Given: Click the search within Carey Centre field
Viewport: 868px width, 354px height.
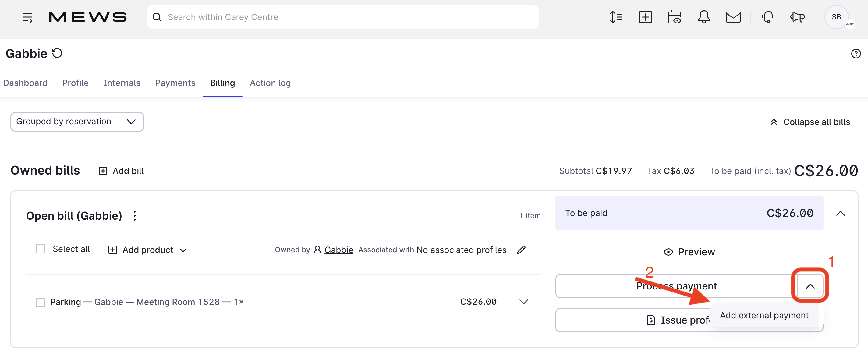Looking at the screenshot, I should pyautogui.click(x=342, y=17).
